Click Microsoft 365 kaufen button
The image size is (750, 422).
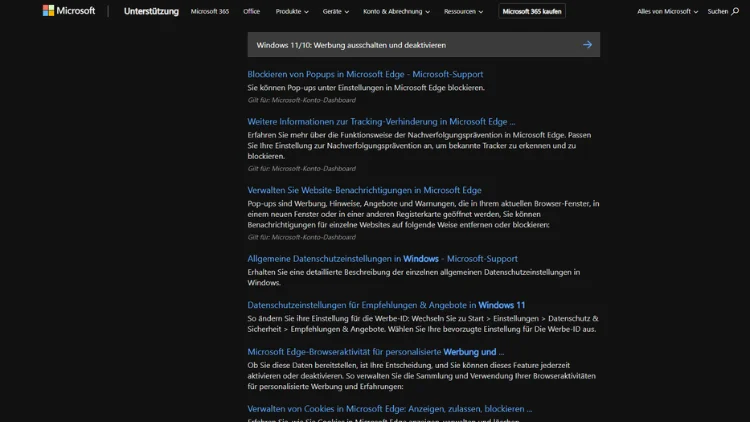[x=532, y=11]
